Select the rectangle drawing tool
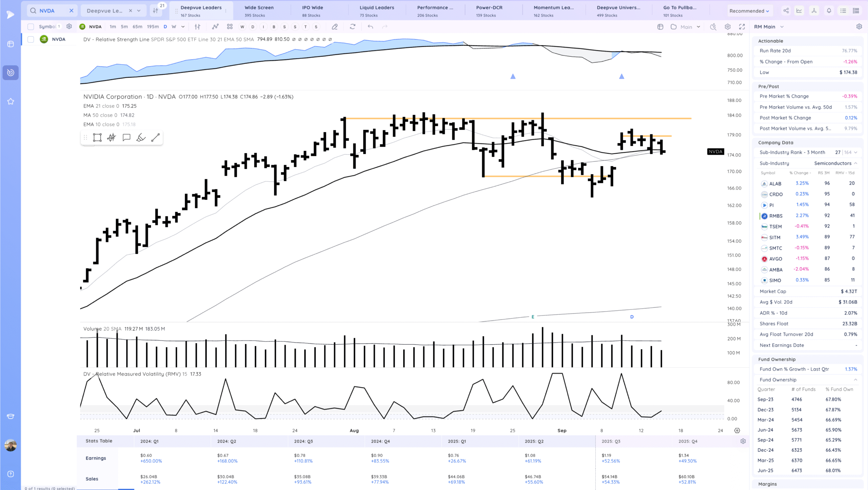The width and height of the screenshot is (868, 490). (97, 137)
